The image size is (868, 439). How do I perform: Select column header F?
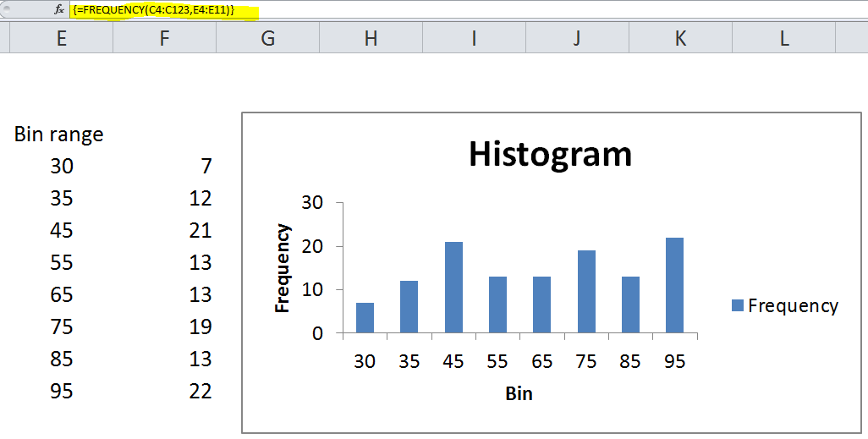pos(164,38)
